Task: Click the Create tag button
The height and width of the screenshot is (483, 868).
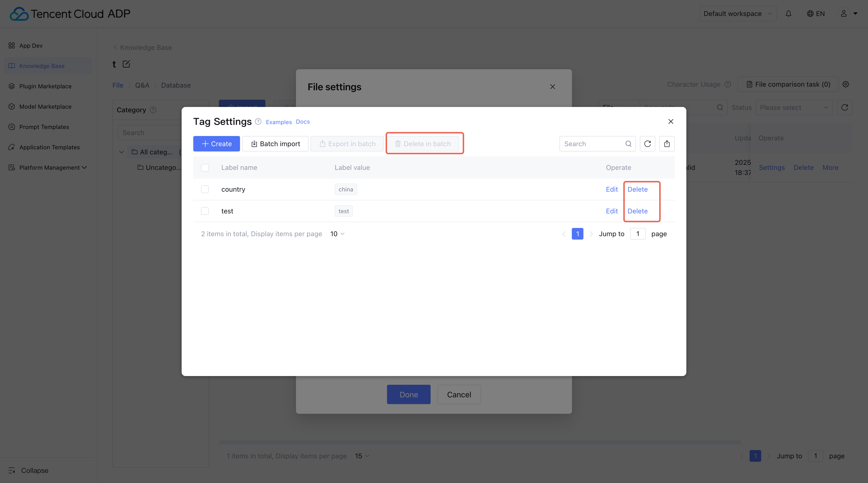Action: pos(216,144)
